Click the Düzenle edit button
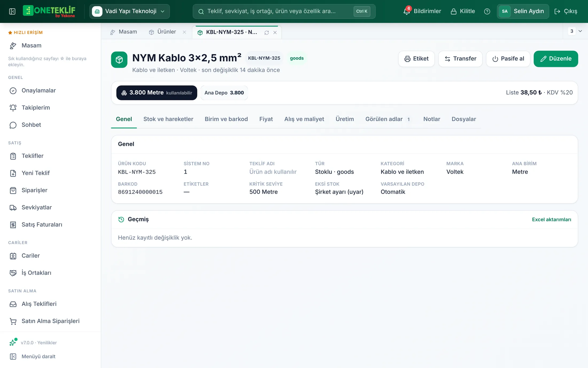Screen dimensions: 588x368 pos(556,59)
